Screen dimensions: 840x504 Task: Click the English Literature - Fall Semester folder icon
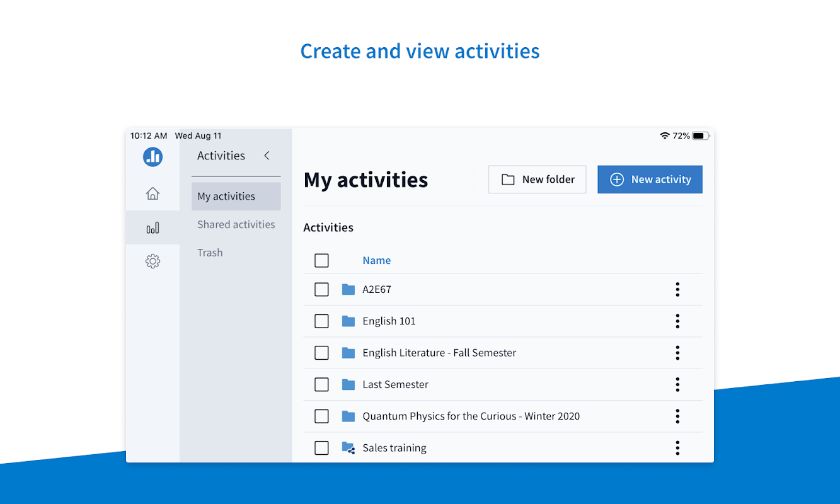348,353
